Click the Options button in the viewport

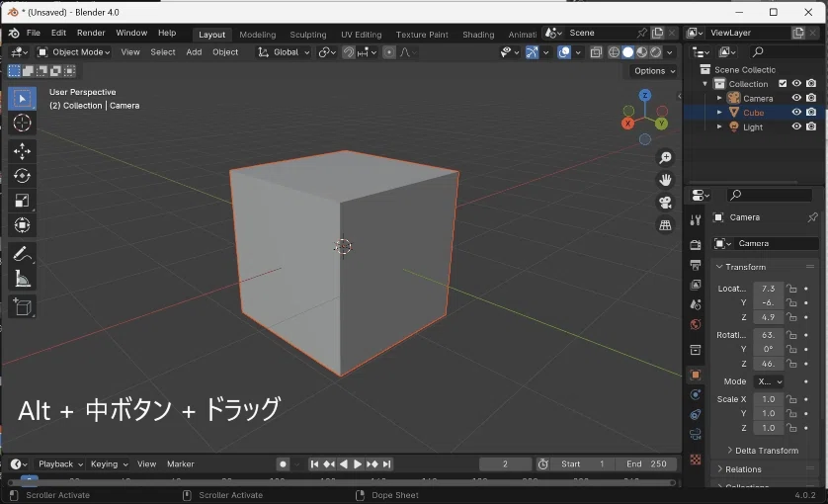pos(654,71)
